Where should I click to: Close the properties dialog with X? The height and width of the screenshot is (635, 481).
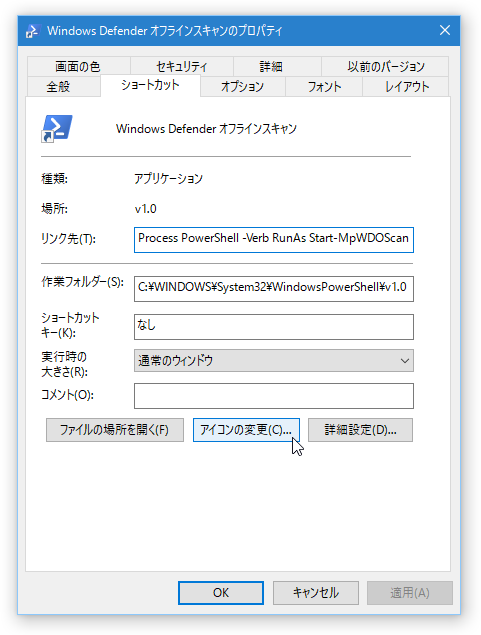click(x=445, y=30)
